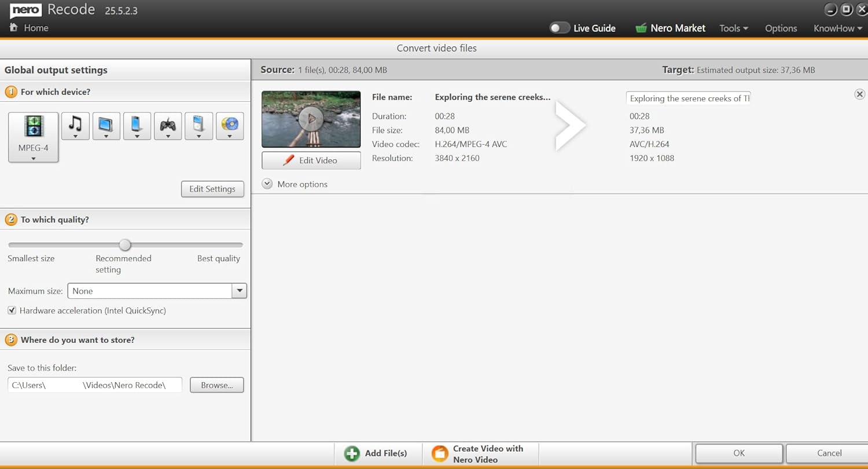Click the source resolution '3840 x 2160'
The image size is (868, 469).
(457, 158)
